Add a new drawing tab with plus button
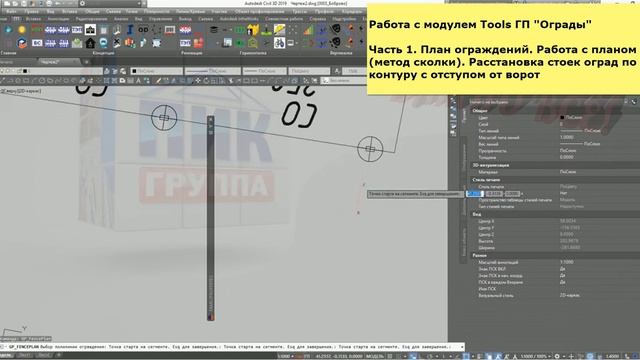The height and width of the screenshot is (360, 640). (x=87, y=62)
